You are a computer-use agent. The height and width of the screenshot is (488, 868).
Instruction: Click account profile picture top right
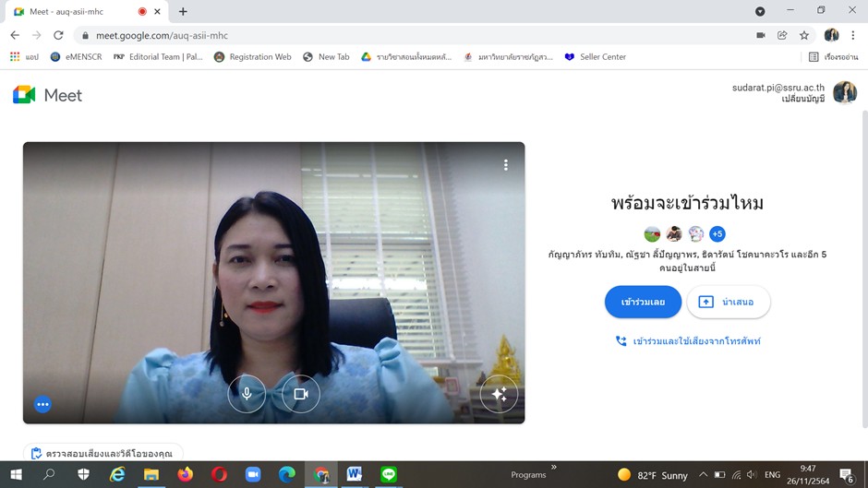[844, 92]
